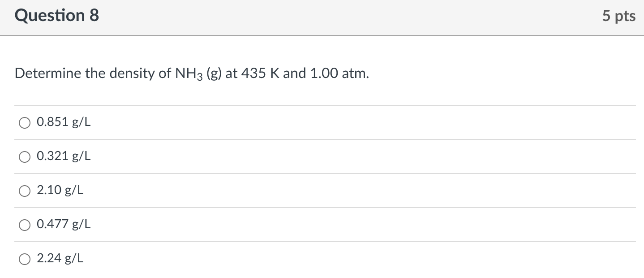Viewport: 644px width, 278px height.
Task: Select the 0.851 g/L radio button
Action: click(x=25, y=122)
